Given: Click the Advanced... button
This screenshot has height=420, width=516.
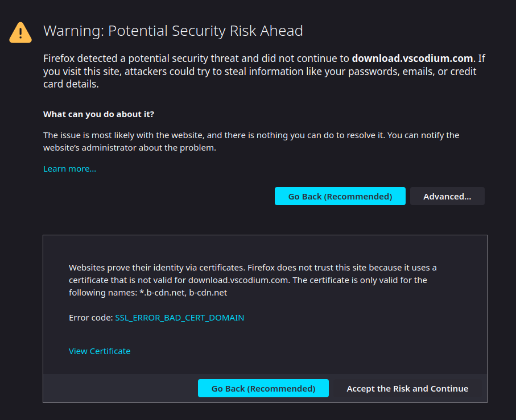Looking at the screenshot, I should pos(447,196).
